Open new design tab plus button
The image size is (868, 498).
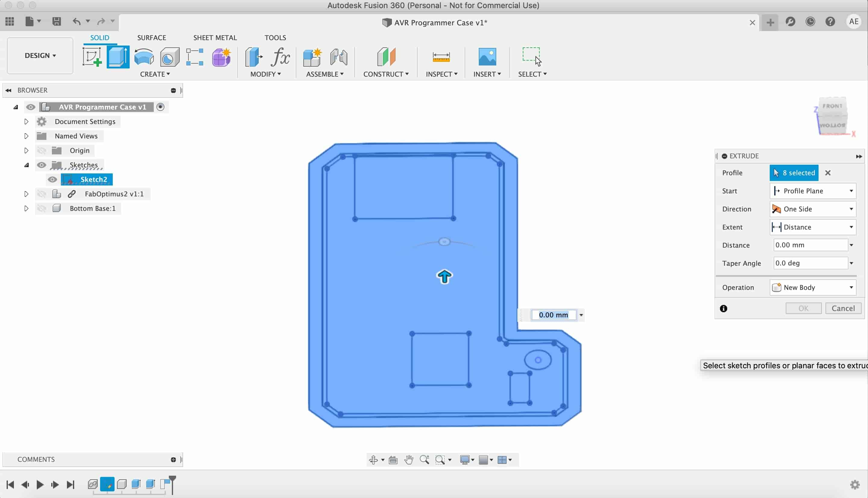click(x=770, y=23)
